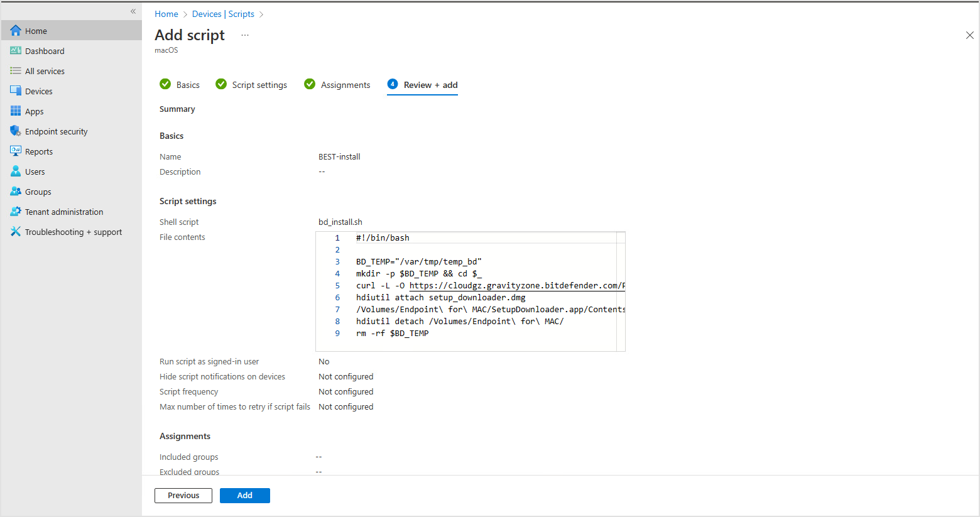980x517 pixels.
Task: Return to Home via the sidebar
Action: pyautogui.click(x=36, y=30)
